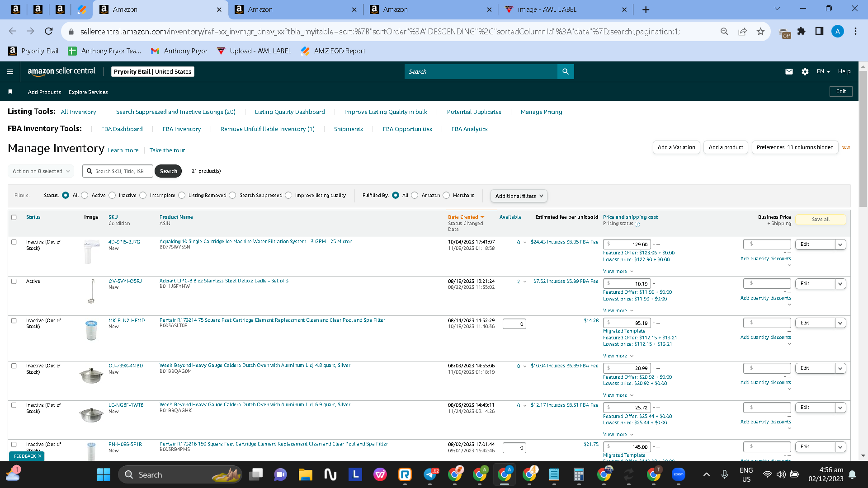Open the Shipments tool
Screen dimensions: 868x488
coord(349,129)
